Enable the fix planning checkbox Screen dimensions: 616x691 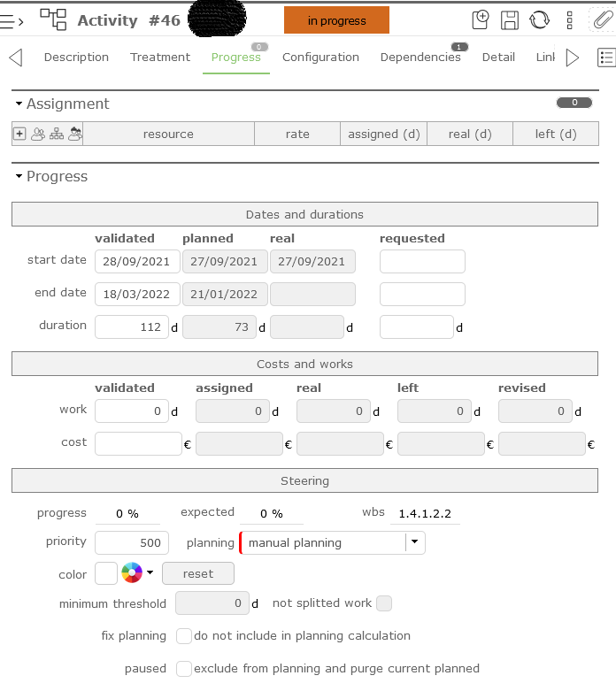click(184, 635)
